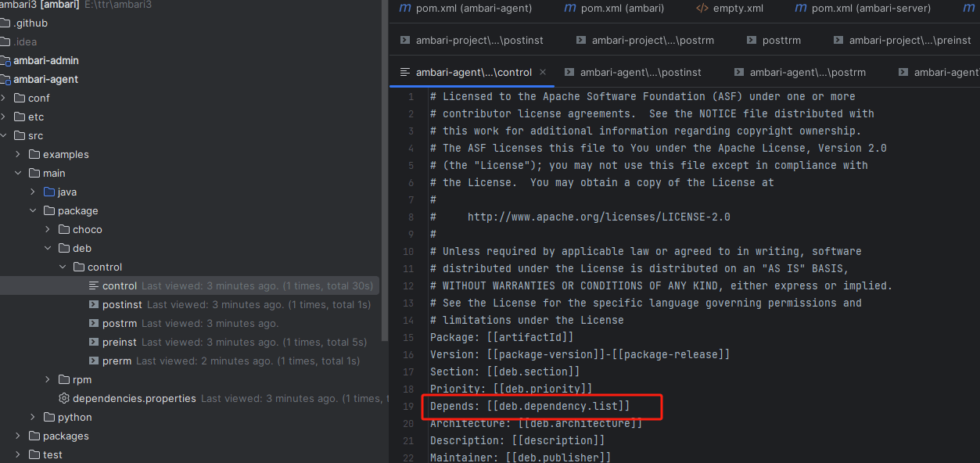The image size is (980, 463).
Task: Click the project tree vertical scrollbar
Action: pos(384,170)
